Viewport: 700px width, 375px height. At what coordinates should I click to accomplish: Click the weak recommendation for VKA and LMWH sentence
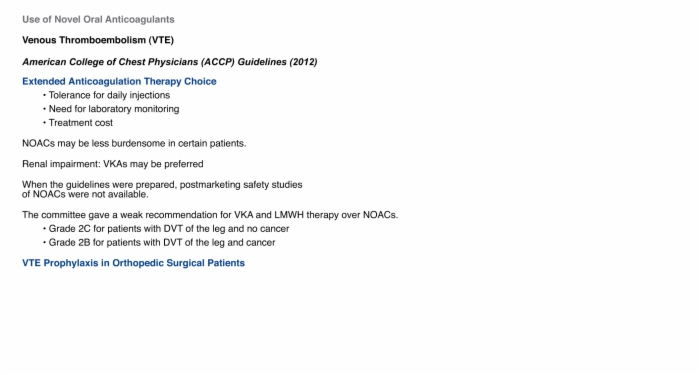coord(210,215)
